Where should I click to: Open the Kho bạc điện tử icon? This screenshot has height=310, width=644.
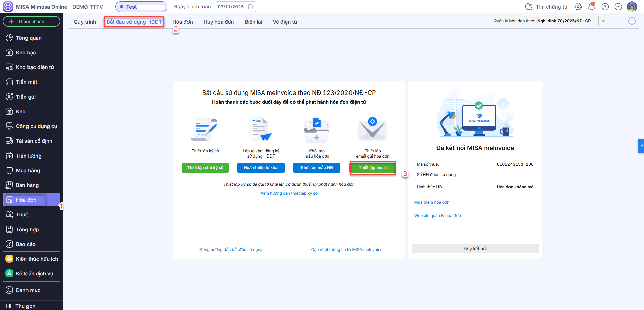9,67
